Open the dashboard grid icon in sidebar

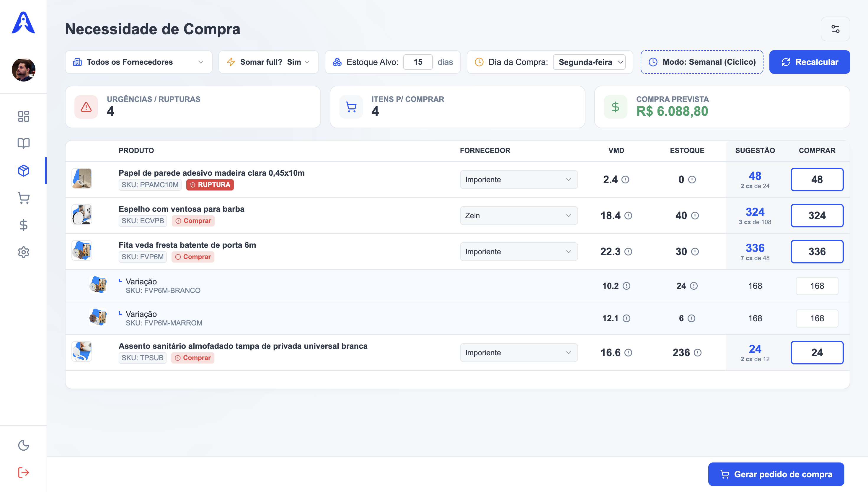coord(23,116)
